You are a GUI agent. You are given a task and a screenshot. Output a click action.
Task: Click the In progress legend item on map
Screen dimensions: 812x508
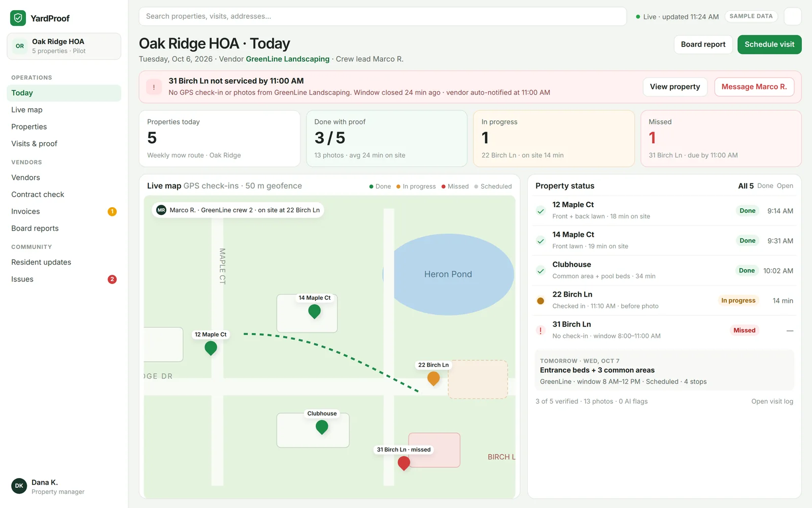pyautogui.click(x=416, y=186)
